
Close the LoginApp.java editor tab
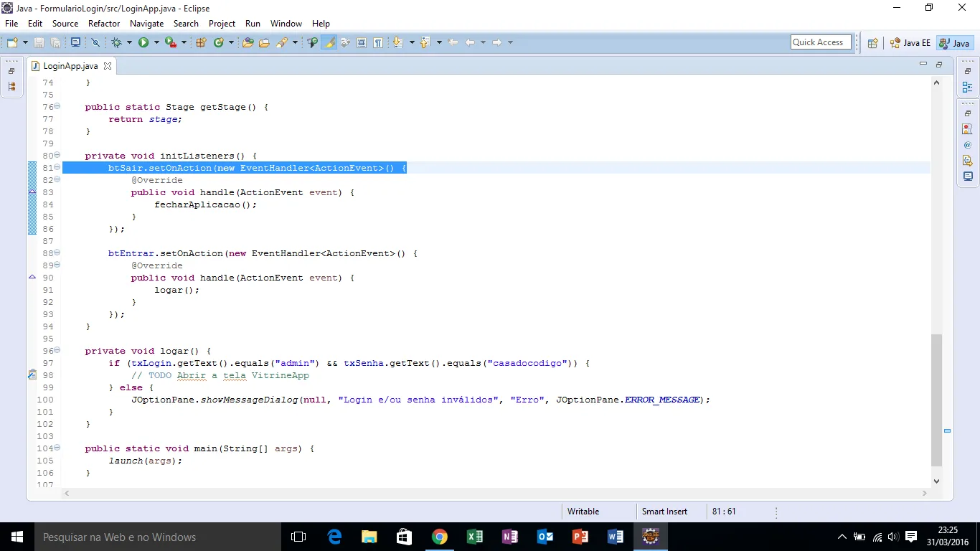[108, 66]
